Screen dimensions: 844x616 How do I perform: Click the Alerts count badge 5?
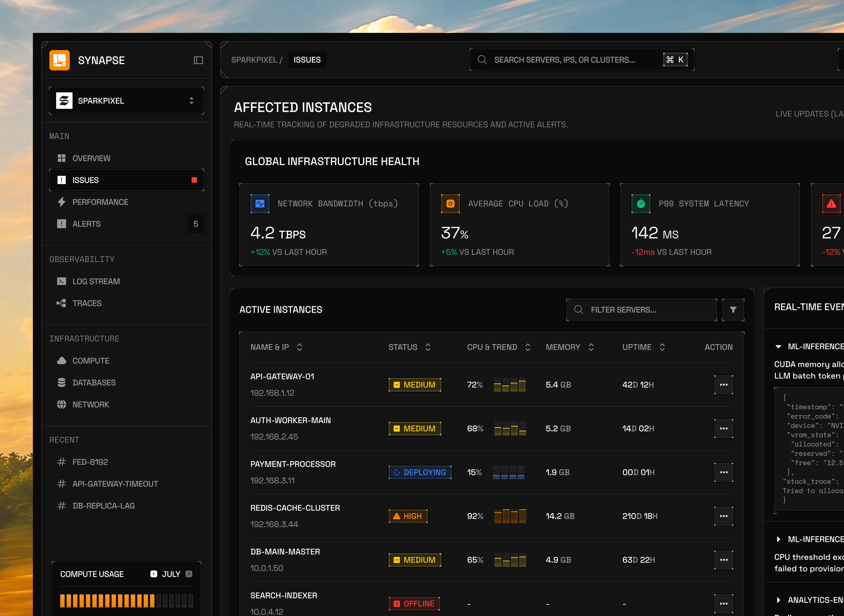(196, 224)
